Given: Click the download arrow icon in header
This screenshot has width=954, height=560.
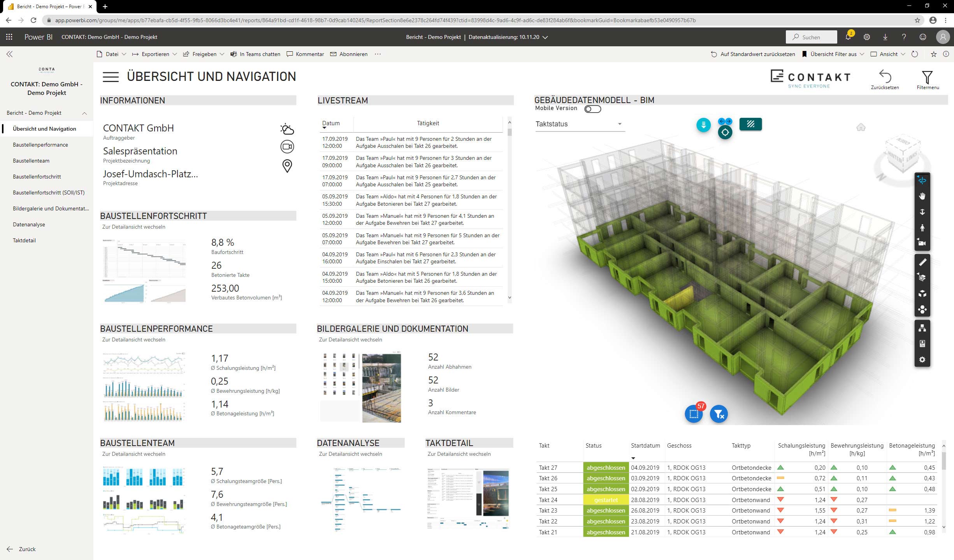Looking at the screenshot, I should click(885, 37).
